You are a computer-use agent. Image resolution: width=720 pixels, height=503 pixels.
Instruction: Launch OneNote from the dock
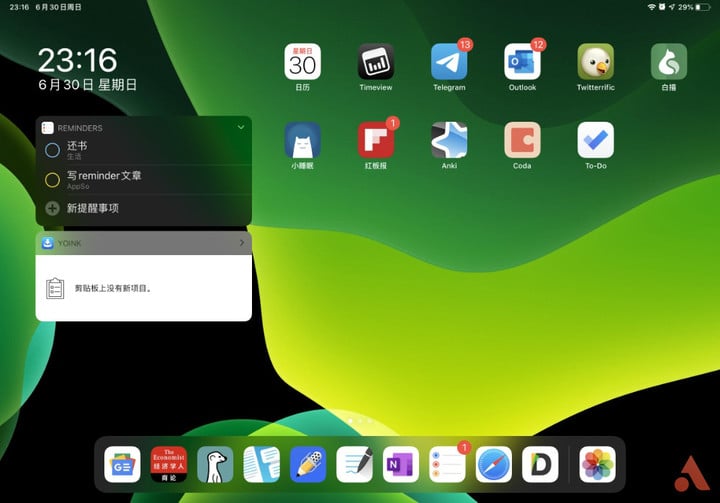click(401, 464)
